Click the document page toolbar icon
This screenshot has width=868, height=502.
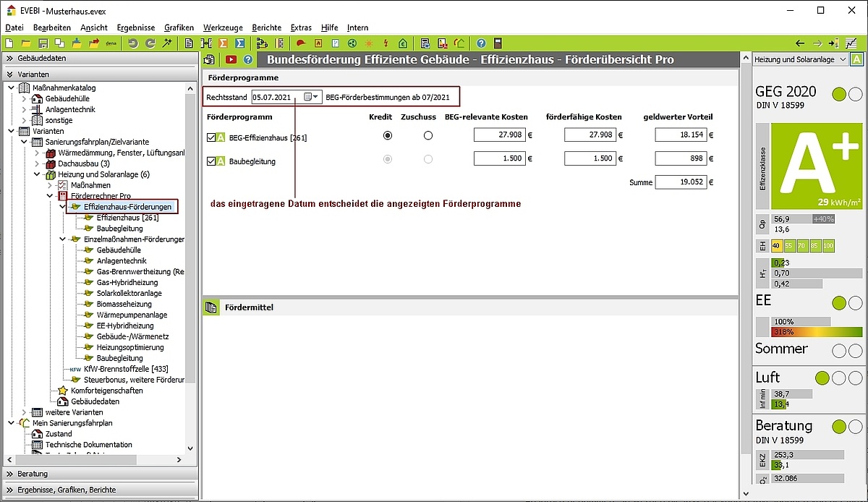tap(189, 43)
